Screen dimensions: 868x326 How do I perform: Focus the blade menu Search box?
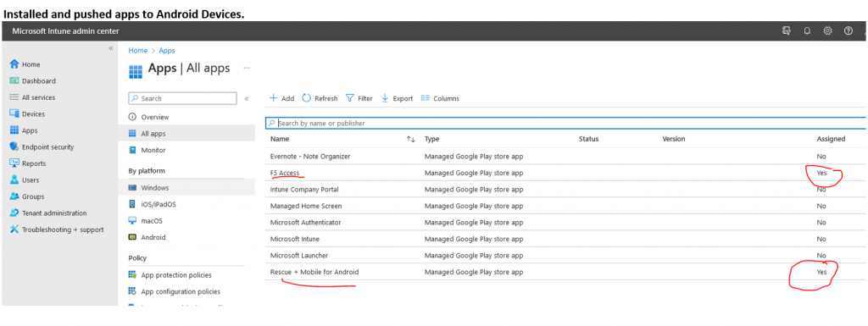[183, 98]
